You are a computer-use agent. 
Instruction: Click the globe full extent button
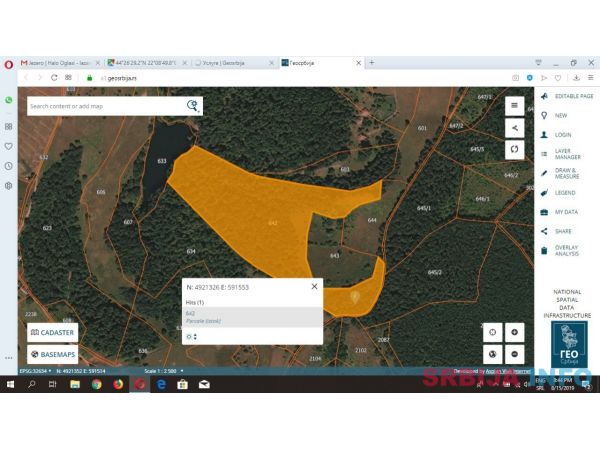pos(491,354)
